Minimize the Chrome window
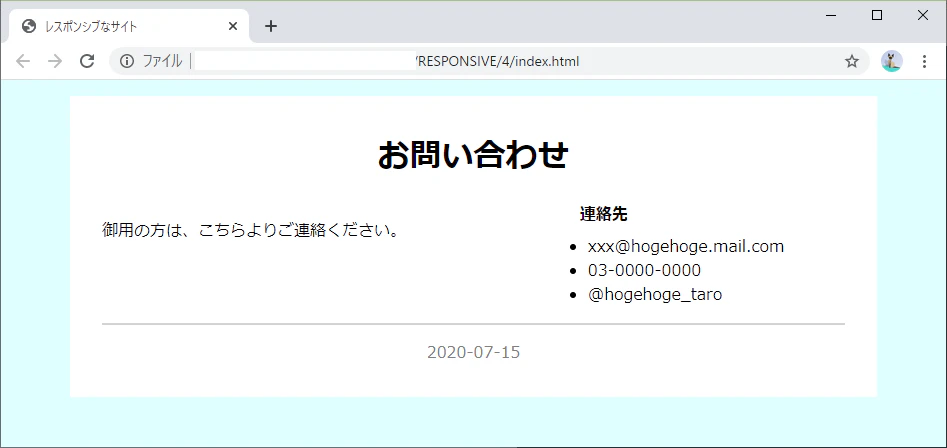The height and width of the screenshot is (448, 947). pyautogui.click(x=830, y=16)
